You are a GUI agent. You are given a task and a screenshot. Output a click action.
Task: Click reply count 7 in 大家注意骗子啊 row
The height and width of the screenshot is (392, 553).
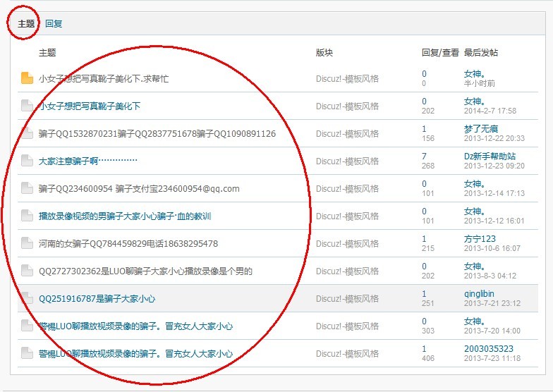(x=425, y=157)
